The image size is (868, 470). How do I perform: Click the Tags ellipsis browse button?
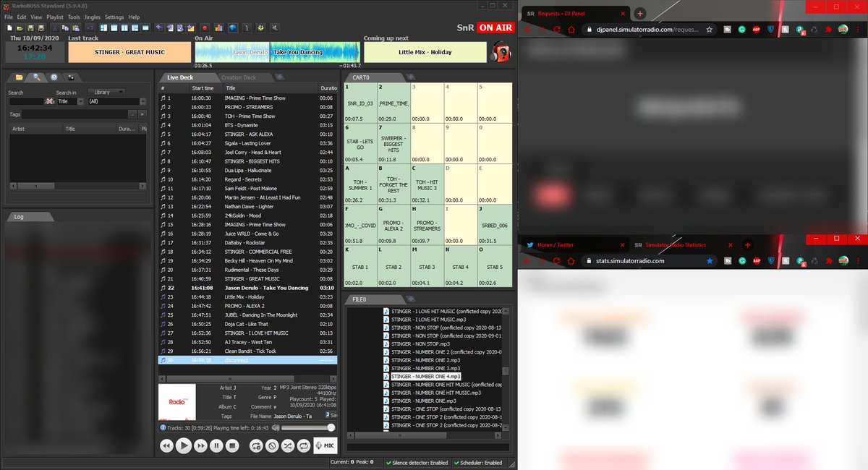click(x=132, y=114)
